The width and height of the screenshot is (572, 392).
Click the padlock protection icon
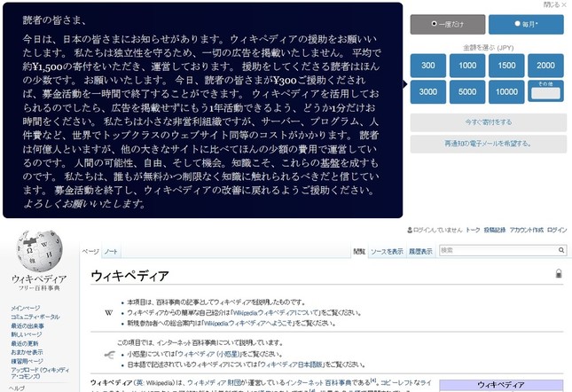(559, 275)
